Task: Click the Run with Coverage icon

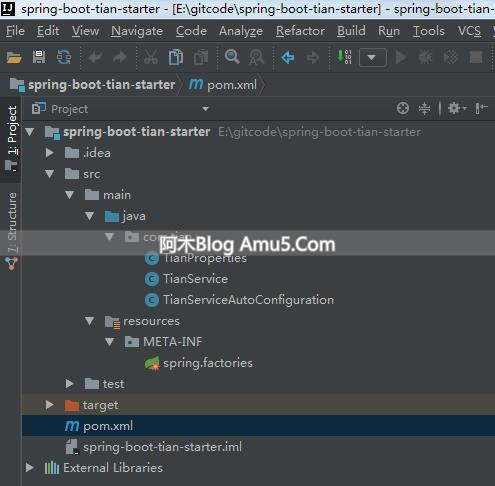Action: tap(450, 57)
